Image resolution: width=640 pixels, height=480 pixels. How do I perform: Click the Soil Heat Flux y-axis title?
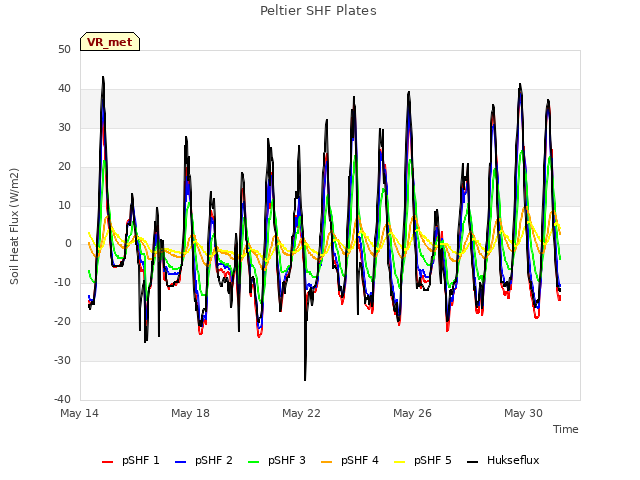click(x=15, y=226)
